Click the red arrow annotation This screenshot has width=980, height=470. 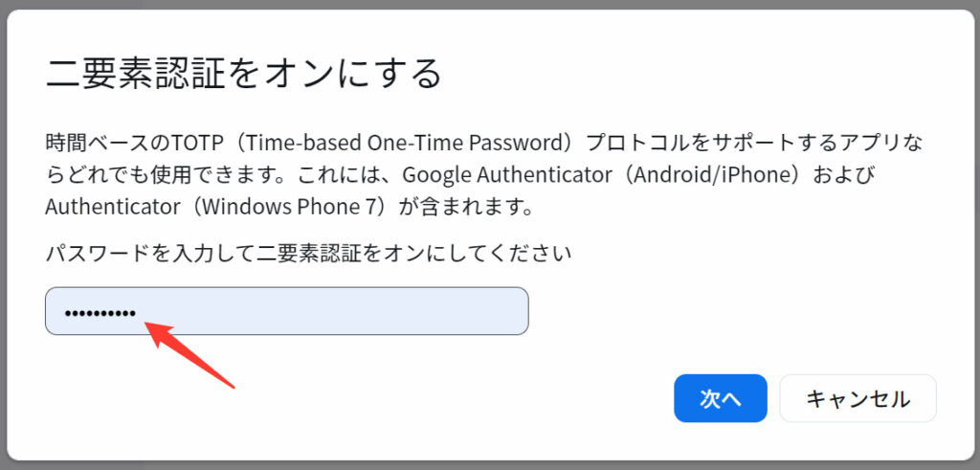(189, 355)
